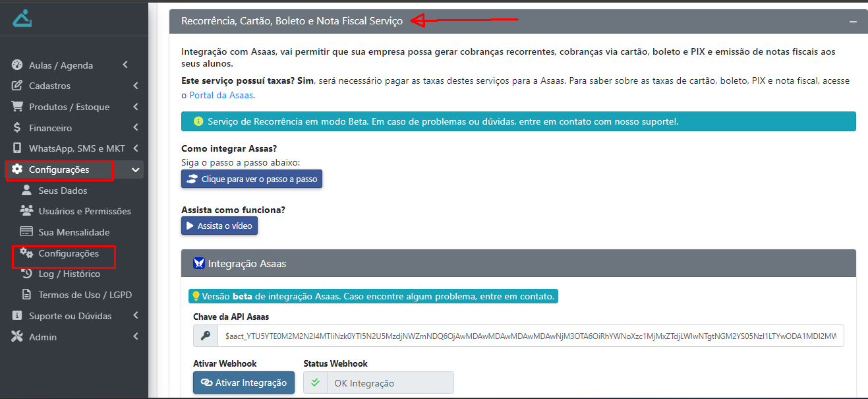Screen dimensions: 868x399
Task: Expand the WhatsApp, SMS e MKT chevron
Action: [x=135, y=148]
